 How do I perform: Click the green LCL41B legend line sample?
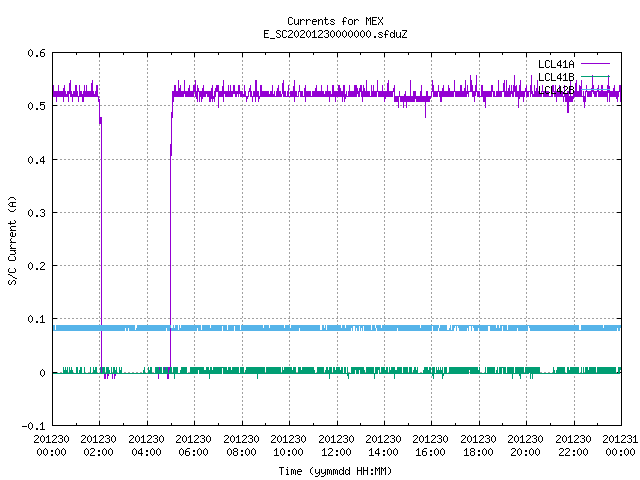tap(595, 76)
